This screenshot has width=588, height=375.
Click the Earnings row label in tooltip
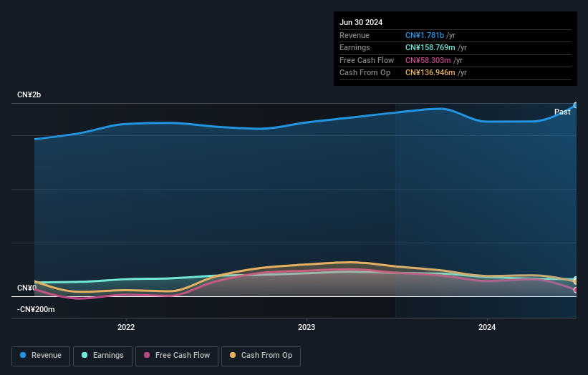tap(355, 47)
